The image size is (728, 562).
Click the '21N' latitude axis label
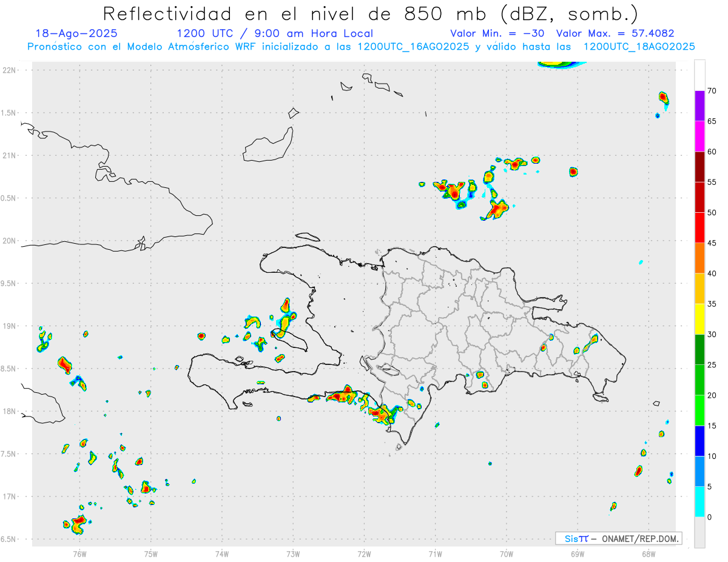(x=9, y=156)
